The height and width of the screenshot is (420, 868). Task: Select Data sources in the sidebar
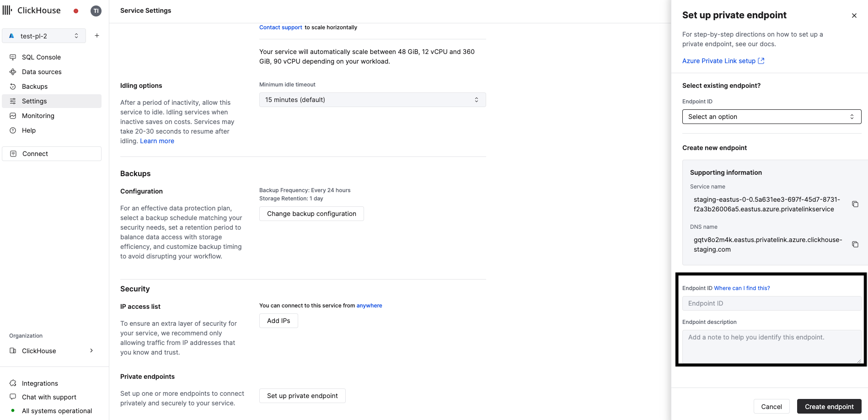click(x=42, y=71)
